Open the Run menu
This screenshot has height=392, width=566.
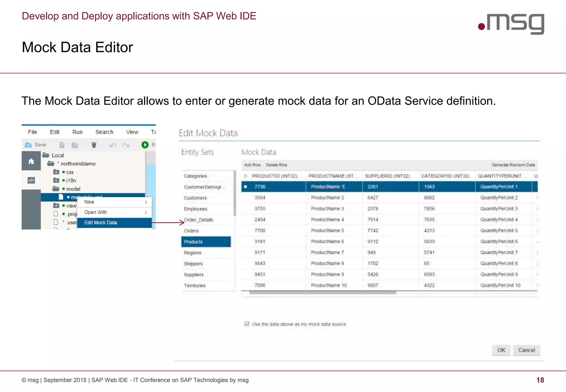[77, 132]
